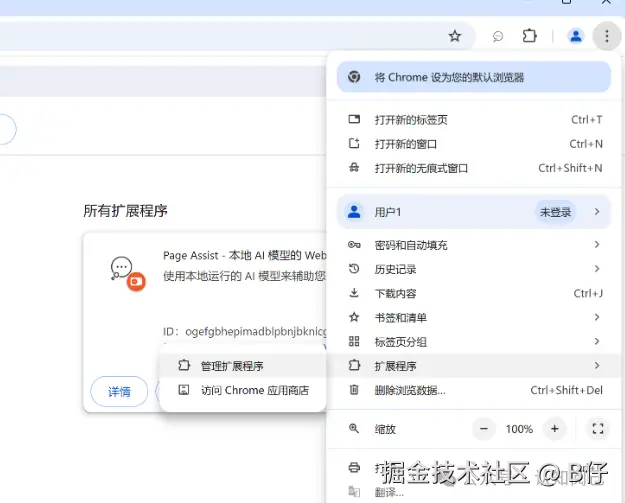Decrease zoom with the minus button
Screen dimensions: 625x503
pyautogui.click(x=483, y=429)
